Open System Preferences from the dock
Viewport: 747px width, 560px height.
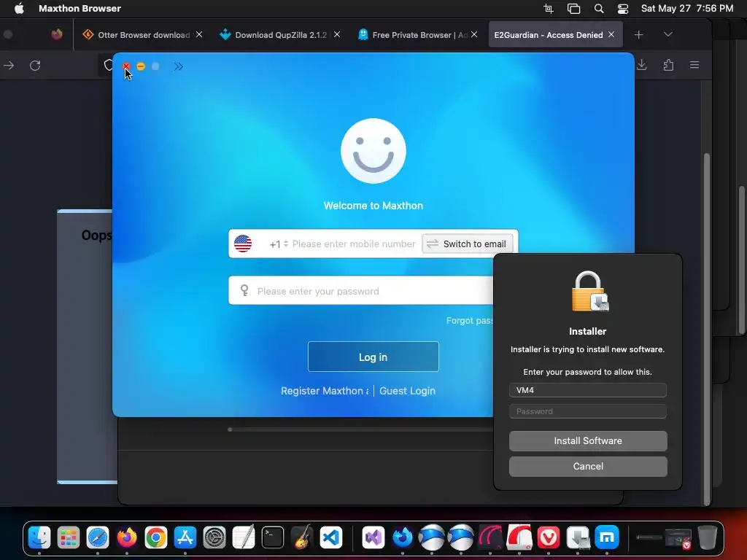(x=214, y=537)
